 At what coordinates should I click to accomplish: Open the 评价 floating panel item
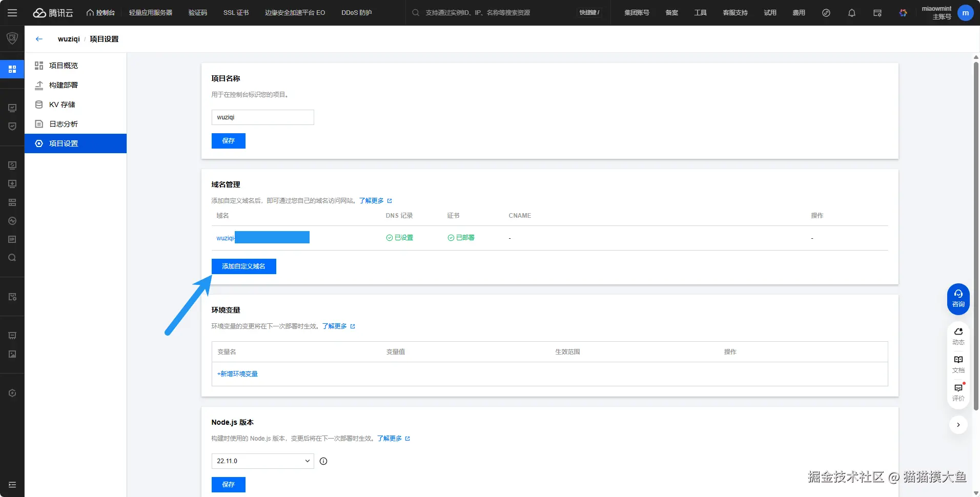tap(958, 392)
